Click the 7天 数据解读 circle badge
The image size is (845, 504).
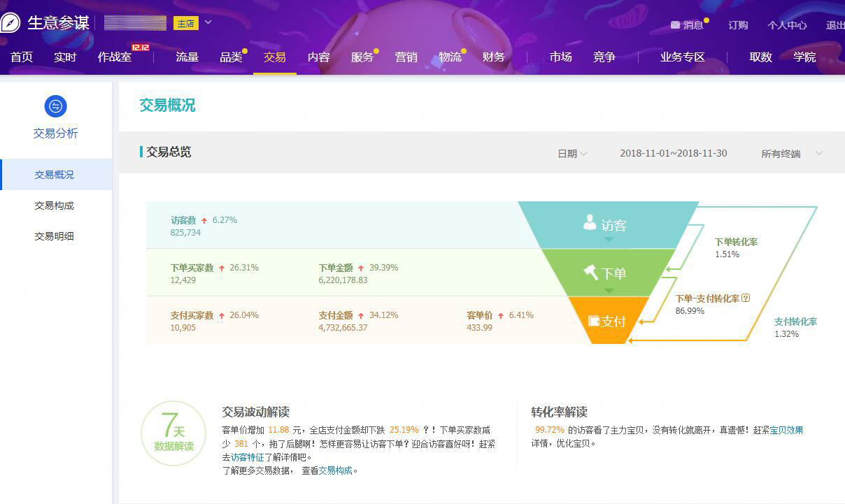(173, 433)
